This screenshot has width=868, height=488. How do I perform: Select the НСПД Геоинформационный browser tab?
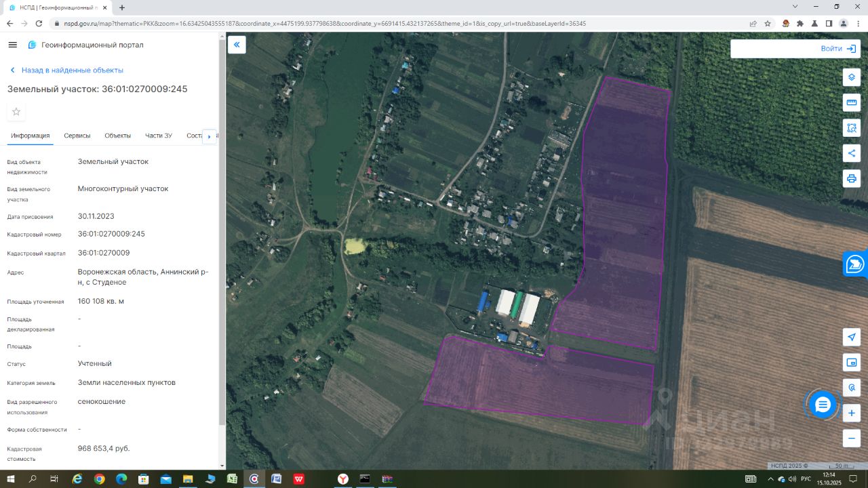pyautogui.click(x=58, y=7)
